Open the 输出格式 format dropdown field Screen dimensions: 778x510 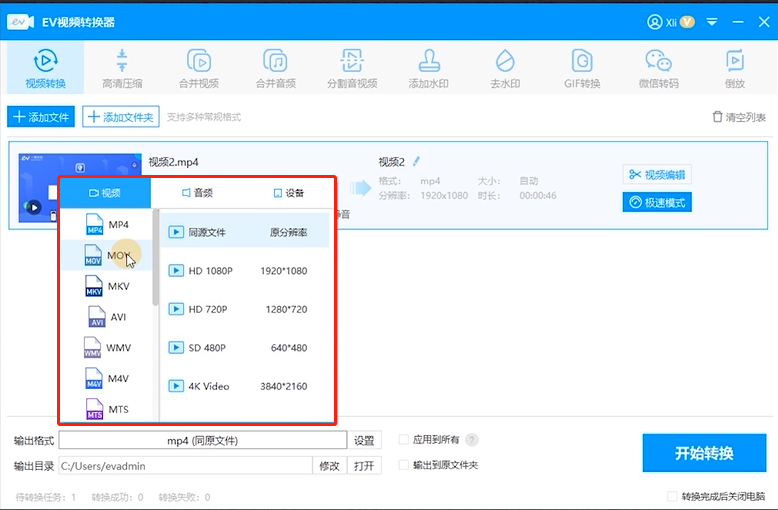(x=203, y=440)
